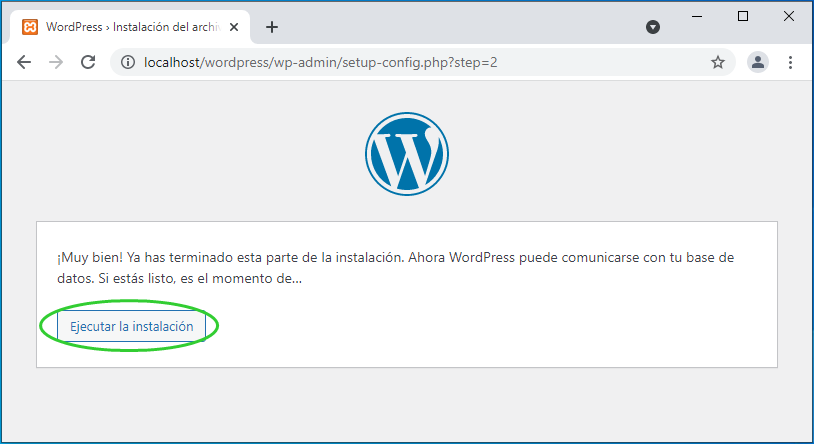Screen dimensions: 814x444
Task: Focus the address bar URL field
Action: click(x=423, y=62)
